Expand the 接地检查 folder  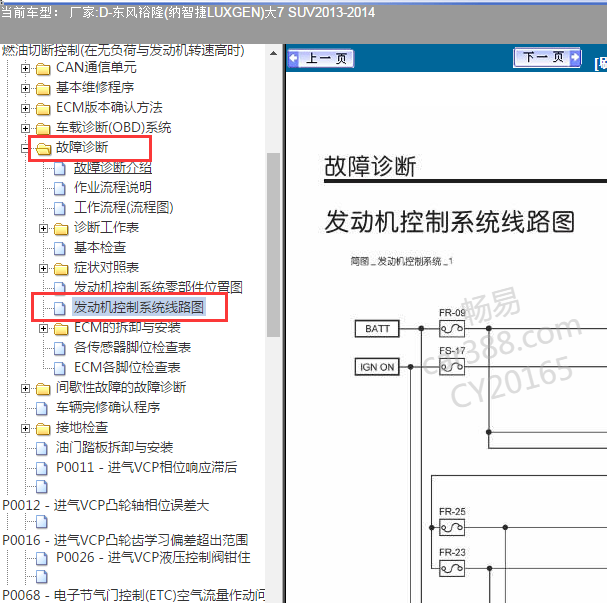tap(25, 428)
